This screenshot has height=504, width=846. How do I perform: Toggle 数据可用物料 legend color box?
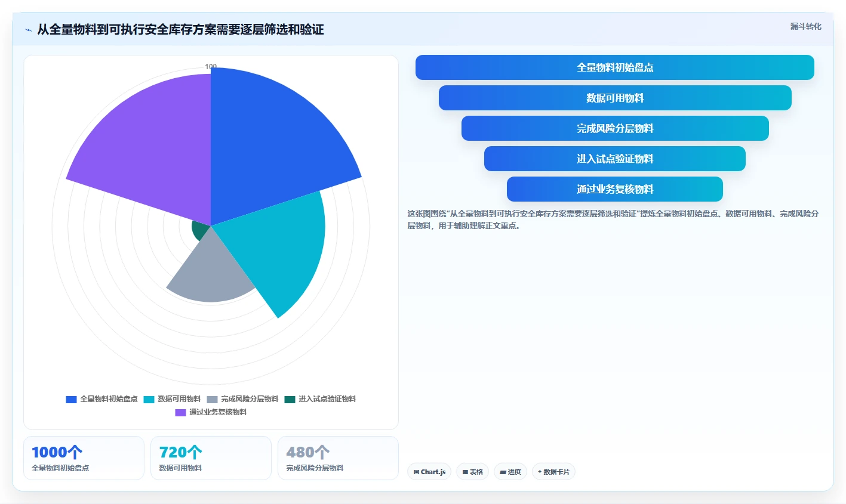[x=149, y=399]
